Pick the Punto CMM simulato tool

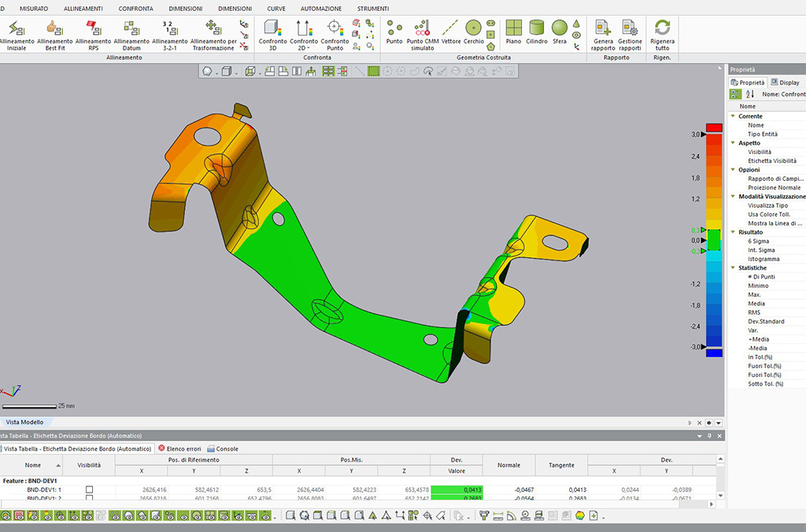pos(422,35)
